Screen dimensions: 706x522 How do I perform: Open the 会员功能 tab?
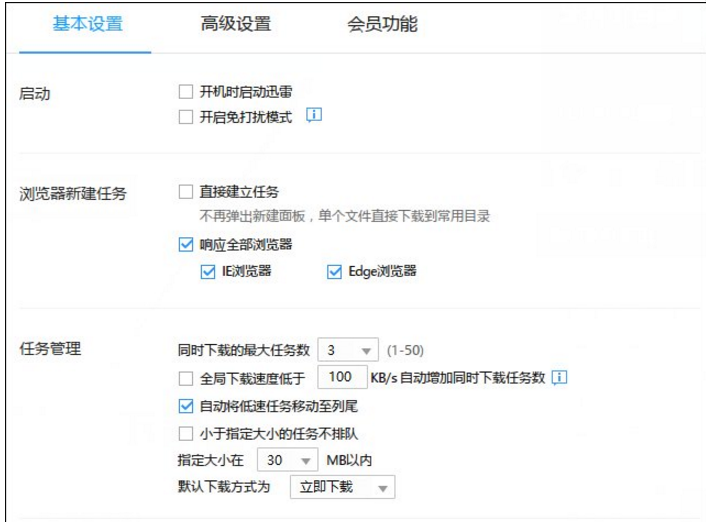point(382,24)
